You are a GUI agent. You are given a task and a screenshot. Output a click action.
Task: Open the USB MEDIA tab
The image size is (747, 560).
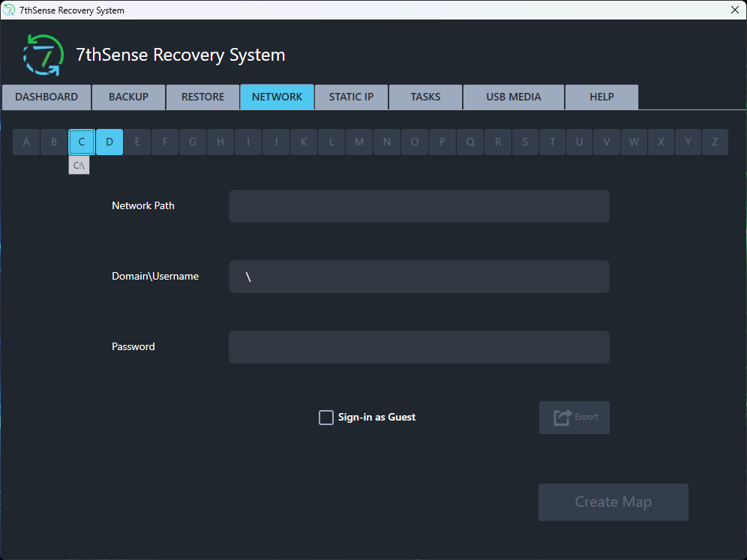point(514,97)
